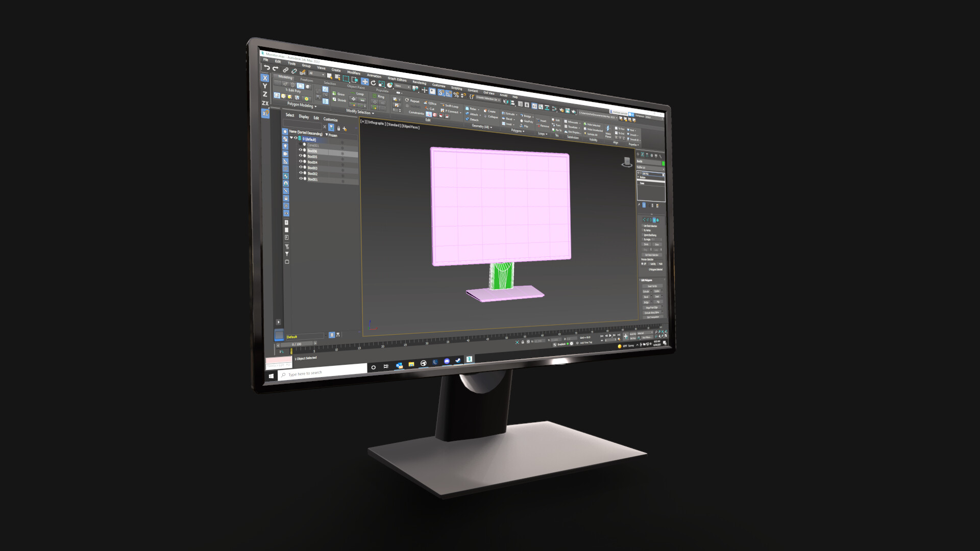Select the QSlice tool in the Edit panel
Screen dimensions: 980x551
pyautogui.click(x=430, y=104)
